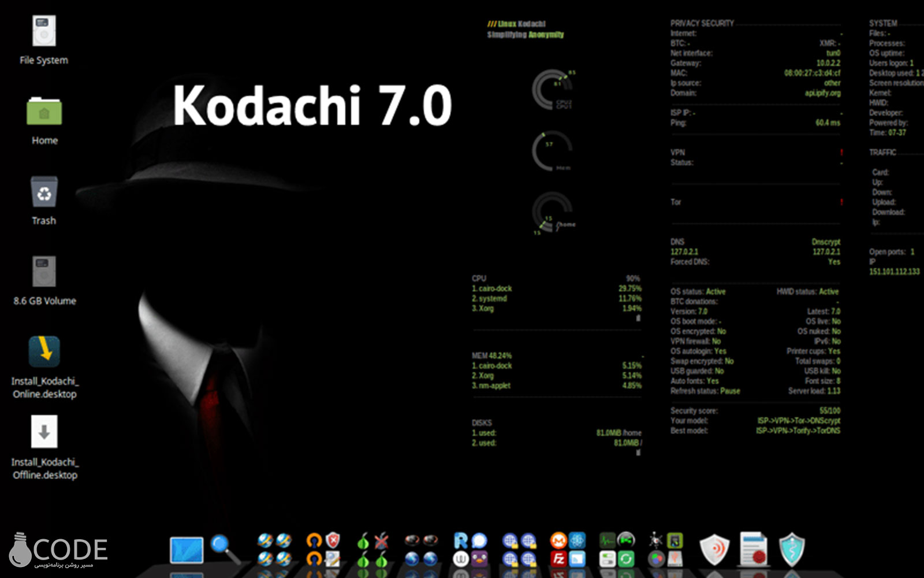
Task: Click the gateway value '10.0.2.2'
Action: coord(828,63)
